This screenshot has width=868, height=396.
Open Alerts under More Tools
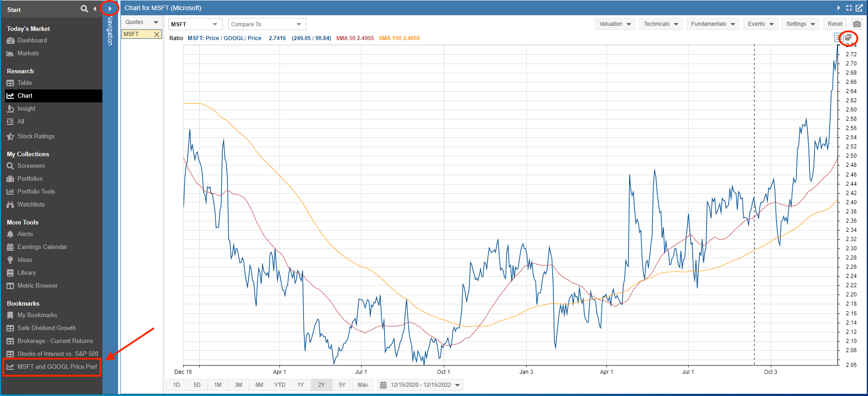tap(19, 234)
